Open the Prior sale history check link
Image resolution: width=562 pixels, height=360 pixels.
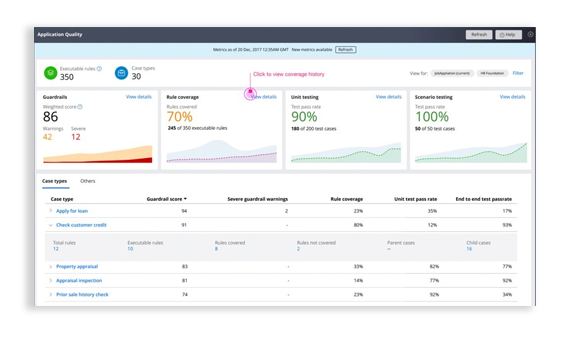pyautogui.click(x=82, y=294)
